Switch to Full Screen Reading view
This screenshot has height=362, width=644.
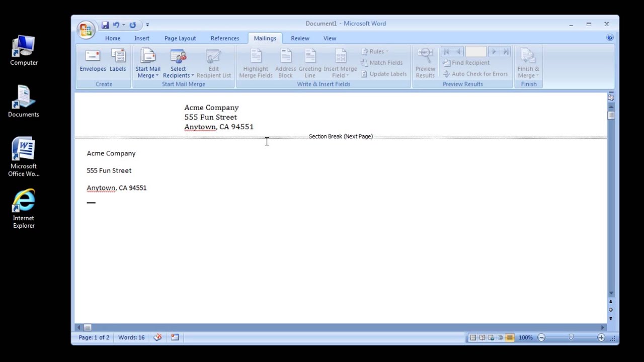[x=482, y=338]
